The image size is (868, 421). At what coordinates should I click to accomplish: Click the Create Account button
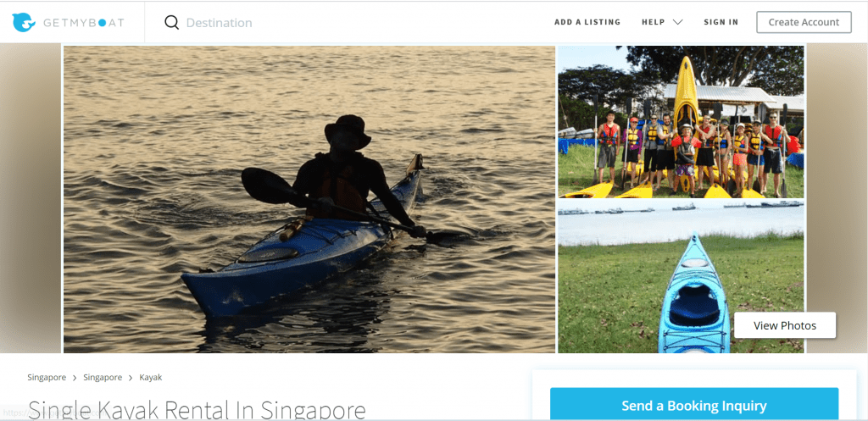(x=804, y=22)
